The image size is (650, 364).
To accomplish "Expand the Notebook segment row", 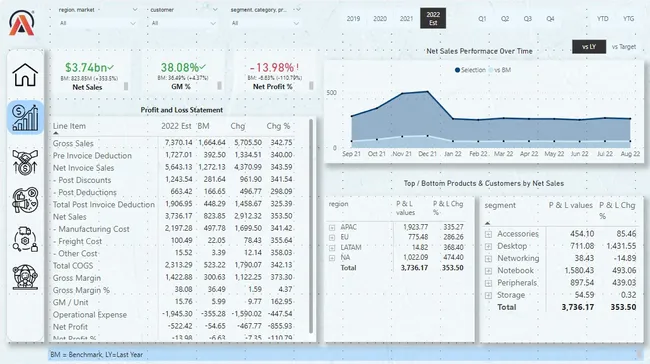I will 488,271.
